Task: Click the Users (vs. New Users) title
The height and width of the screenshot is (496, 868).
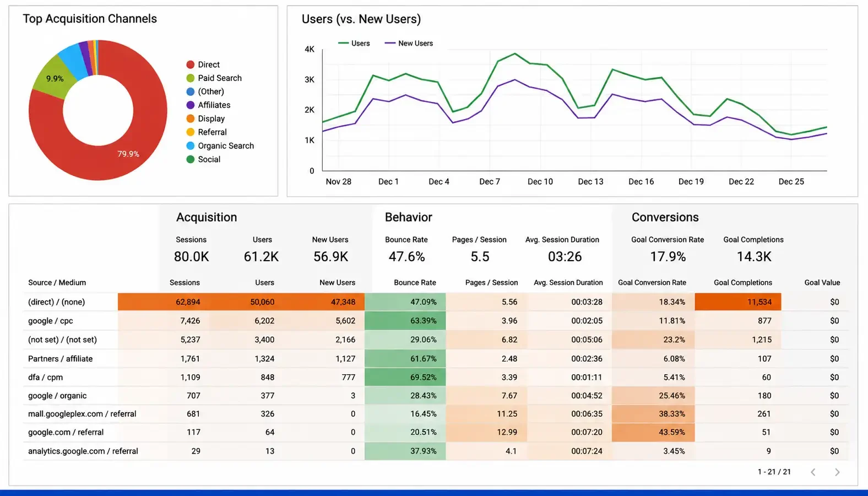Action: click(361, 19)
